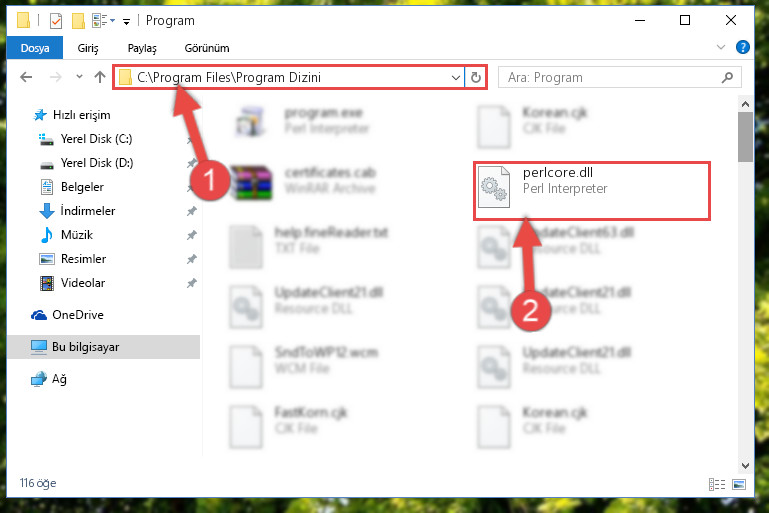The height and width of the screenshot is (513, 769).
Task: Click the Ara: Program search field
Action: 619,77
